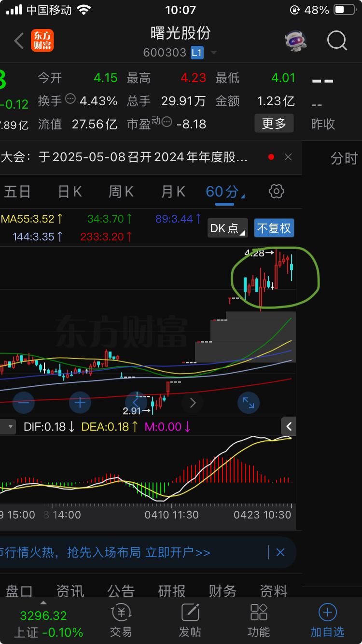Tap the L1 level badge
Viewport: 362px width, 644px height.
pos(196,53)
